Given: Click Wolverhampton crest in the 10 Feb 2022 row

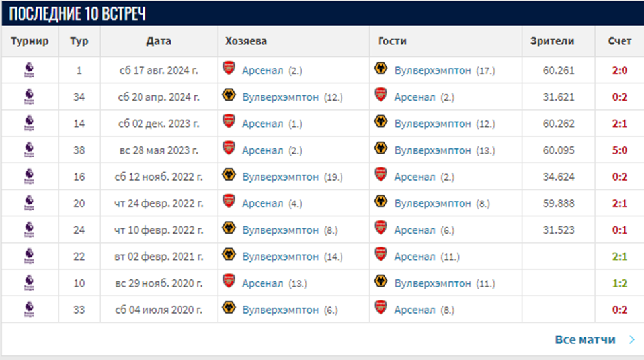Looking at the screenshot, I should tap(229, 229).
